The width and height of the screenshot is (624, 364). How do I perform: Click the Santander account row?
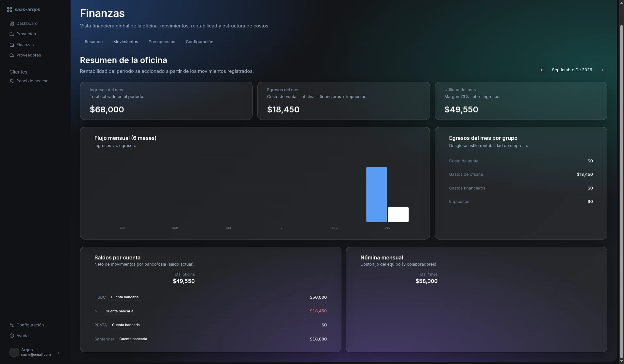pyautogui.click(x=210, y=339)
